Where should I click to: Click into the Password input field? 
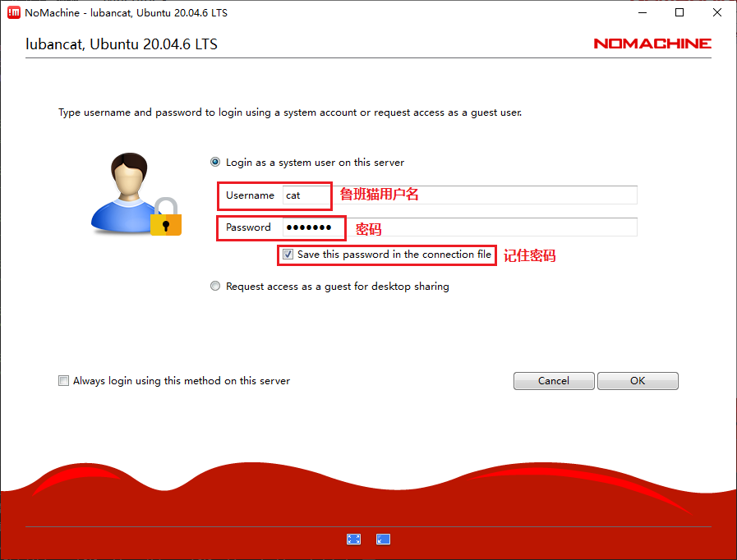460,227
